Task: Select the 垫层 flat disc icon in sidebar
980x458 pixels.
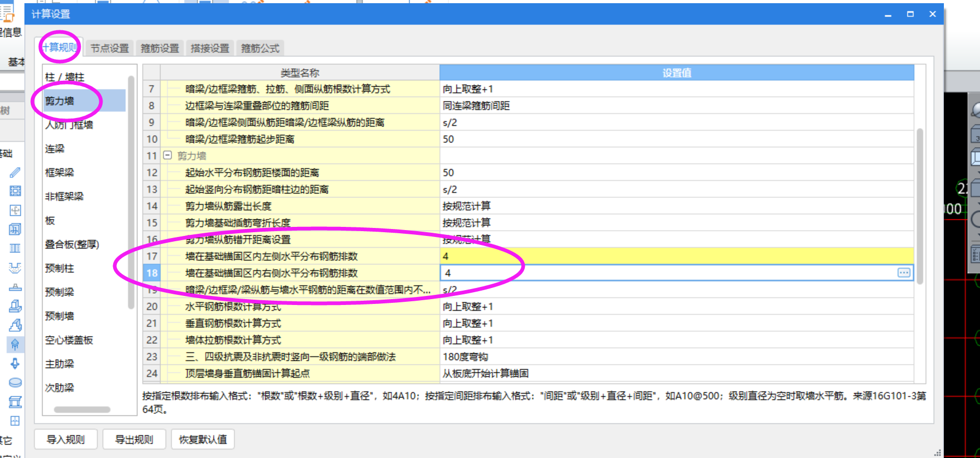Action: pos(15,383)
